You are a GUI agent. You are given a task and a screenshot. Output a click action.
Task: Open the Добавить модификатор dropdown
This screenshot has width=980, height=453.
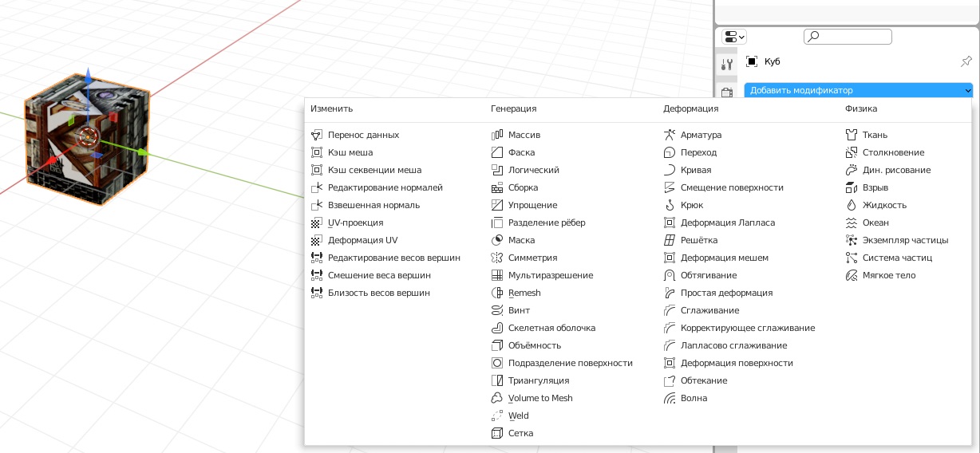(859, 90)
